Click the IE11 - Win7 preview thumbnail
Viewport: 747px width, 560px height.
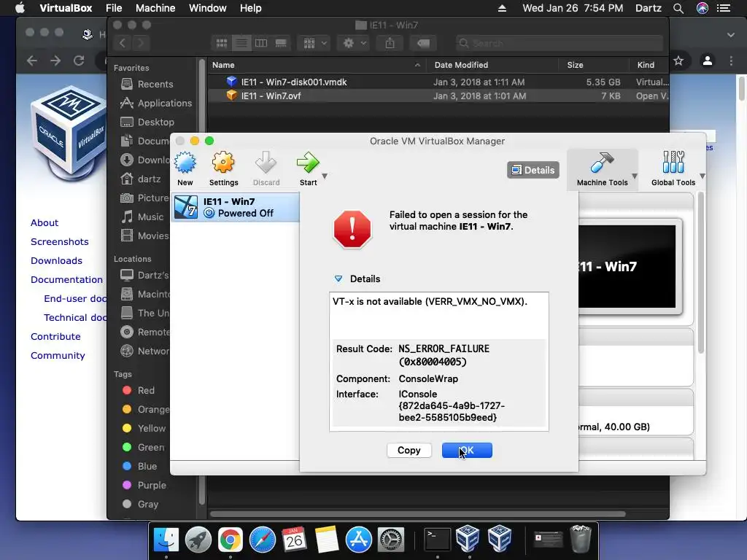coord(627,266)
